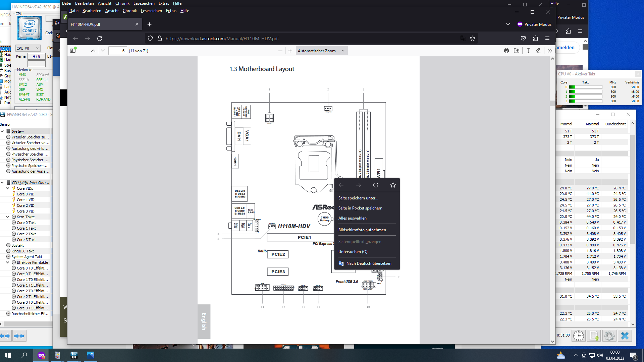This screenshot has height=362, width=644.
Task: Download the H110M-HDV manual
Action: click(517, 51)
